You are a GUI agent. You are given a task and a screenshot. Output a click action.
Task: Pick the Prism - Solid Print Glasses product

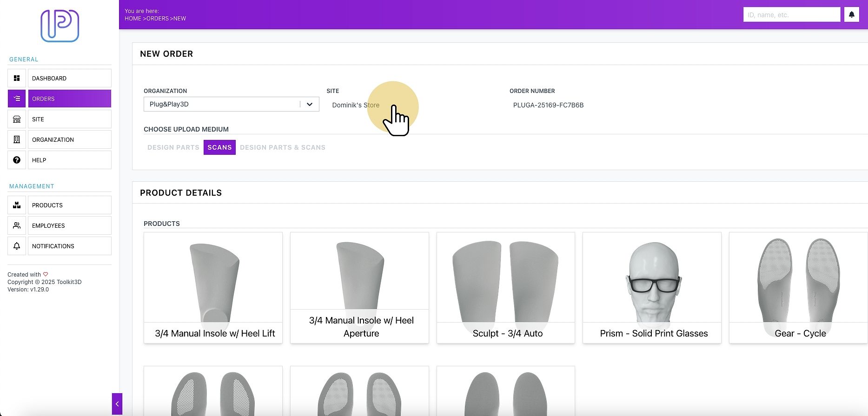tap(652, 288)
